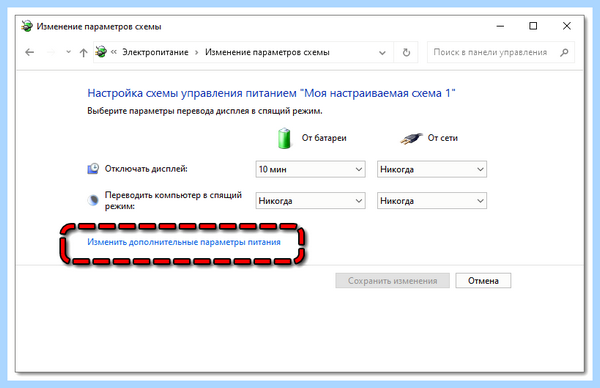
Task: Refresh the control panel page
Action: [406, 52]
